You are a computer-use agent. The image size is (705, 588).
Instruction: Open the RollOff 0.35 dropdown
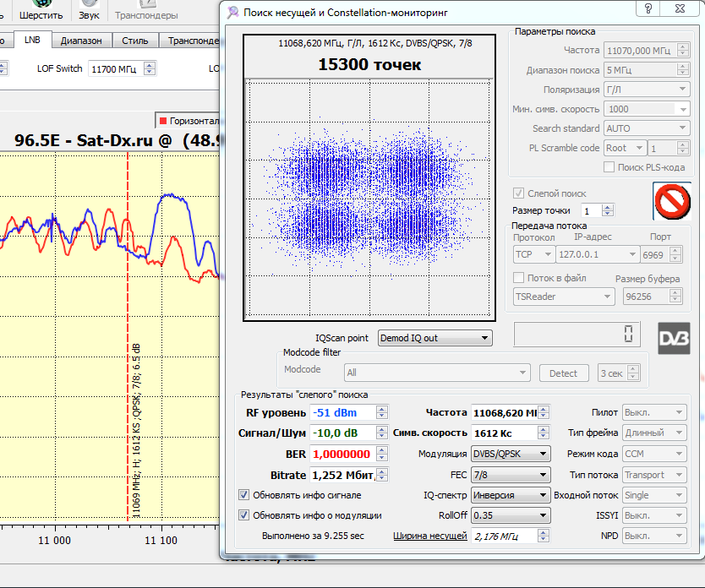(x=511, y=515)
